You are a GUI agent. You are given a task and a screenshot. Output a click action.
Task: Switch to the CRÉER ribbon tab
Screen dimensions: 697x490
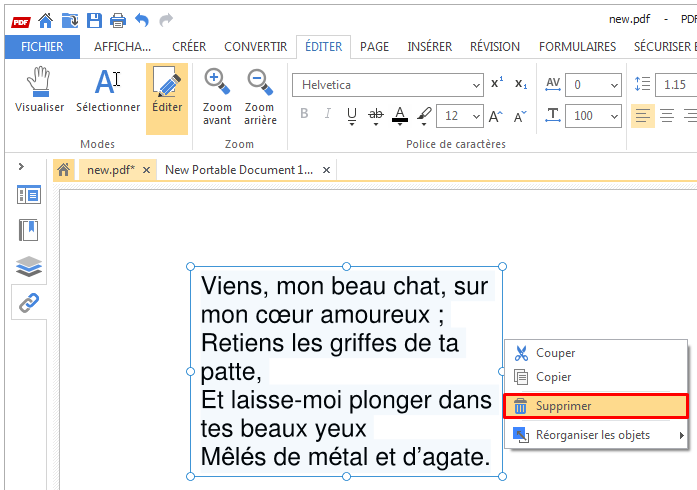(189, 47)
